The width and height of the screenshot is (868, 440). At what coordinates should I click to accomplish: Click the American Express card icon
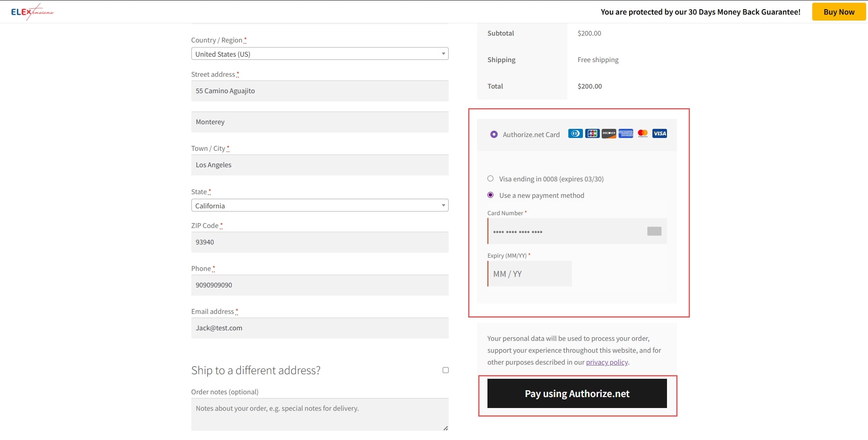(625, 133)
